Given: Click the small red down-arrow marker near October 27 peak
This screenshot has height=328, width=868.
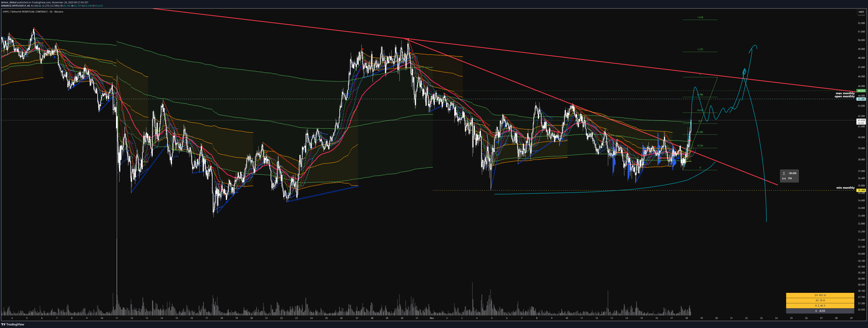Looking at the screenshot, I should [363, 50].
